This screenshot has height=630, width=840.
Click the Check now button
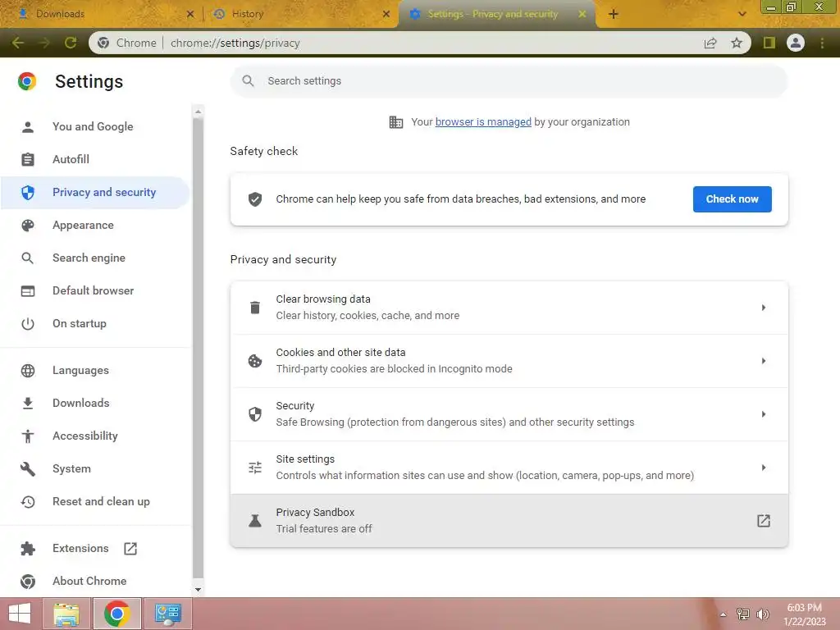tap(732, 199)
